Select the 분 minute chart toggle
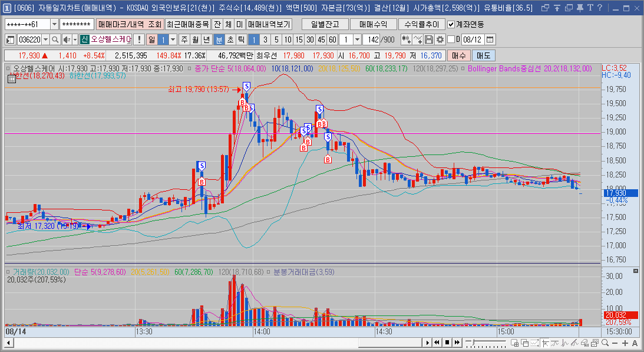 click(219, 40)
